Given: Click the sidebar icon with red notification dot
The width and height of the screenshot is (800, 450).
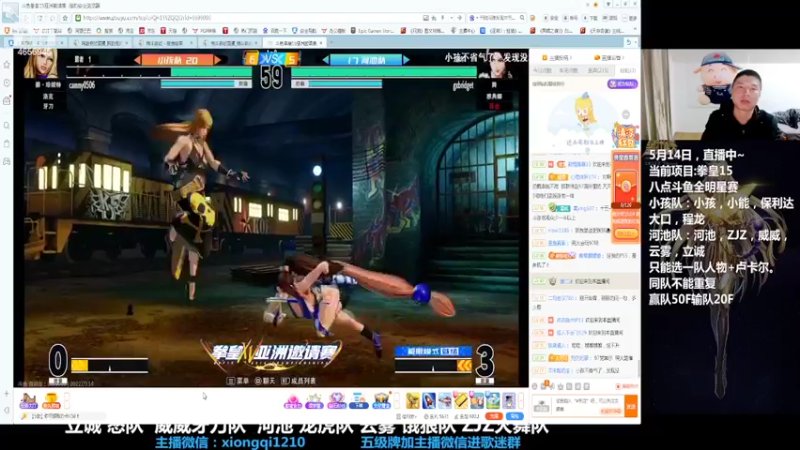Looking at the screenshot, I should coord(7,101).
